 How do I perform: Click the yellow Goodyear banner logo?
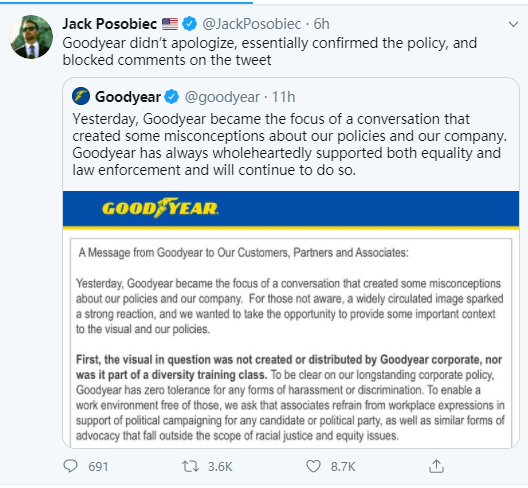160,208
